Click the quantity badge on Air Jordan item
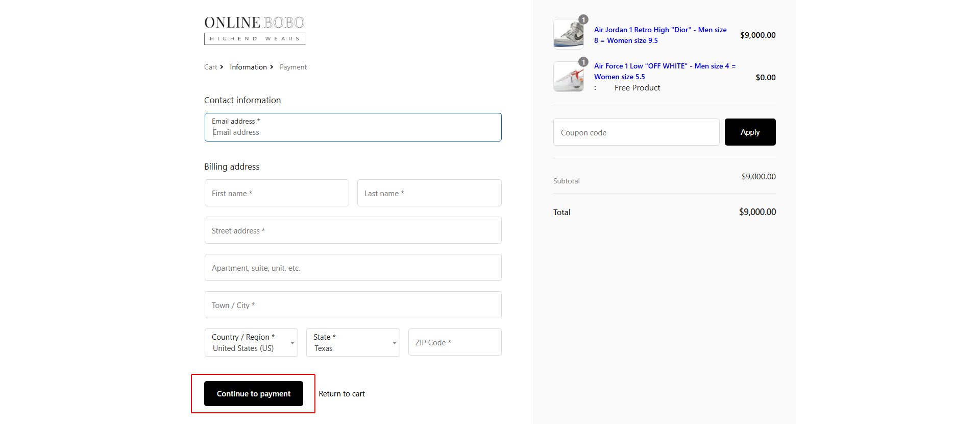Screen dimensions: 980x424 [x=583, y=20]
